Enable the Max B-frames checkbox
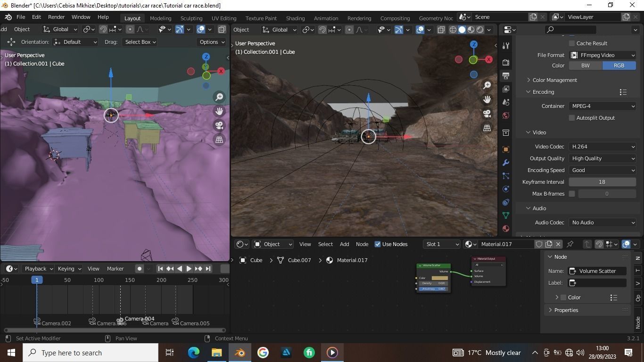The image size is (644, 362). pyautogui.click(x=572, y=194)
